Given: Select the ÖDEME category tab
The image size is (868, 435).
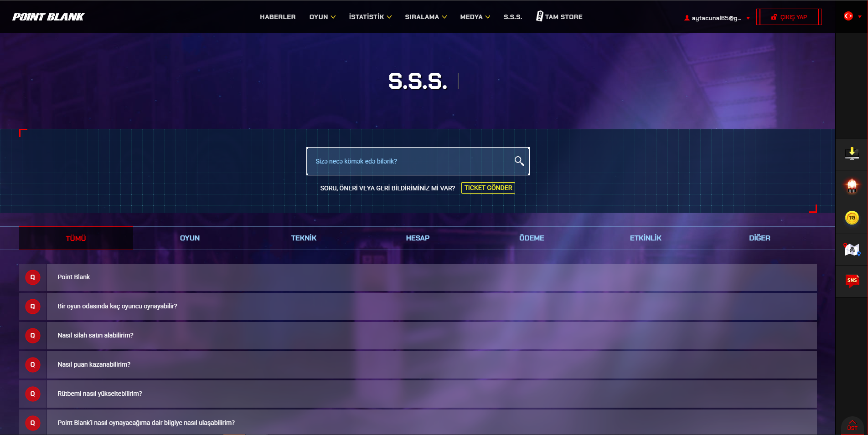Looking at the screenshot, I should [532, 238].
